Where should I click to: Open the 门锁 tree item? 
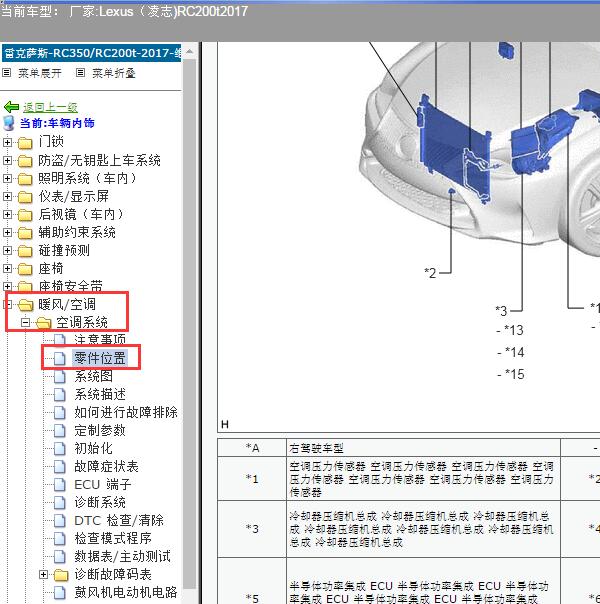point(51,142)
